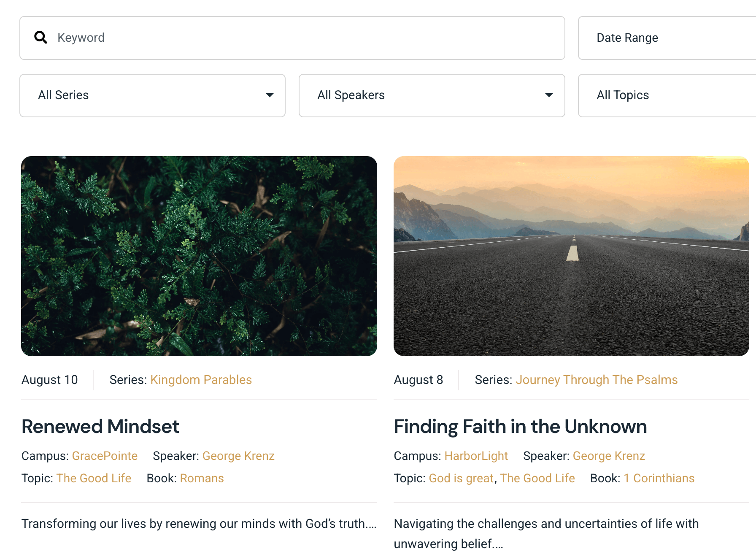The image size is (756, 557).
Task: Type in the Keyword search field
Action: (x=295, y=38)
